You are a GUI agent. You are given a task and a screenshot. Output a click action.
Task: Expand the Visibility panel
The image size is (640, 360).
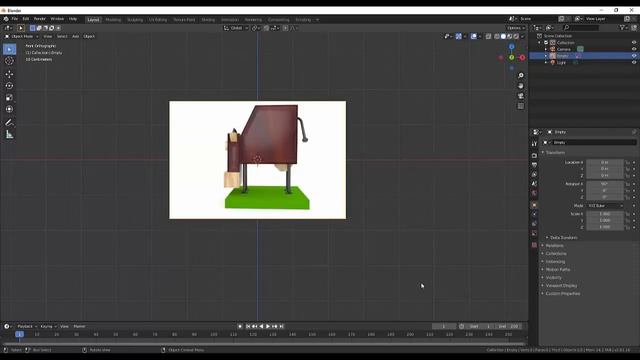(553, 278)
